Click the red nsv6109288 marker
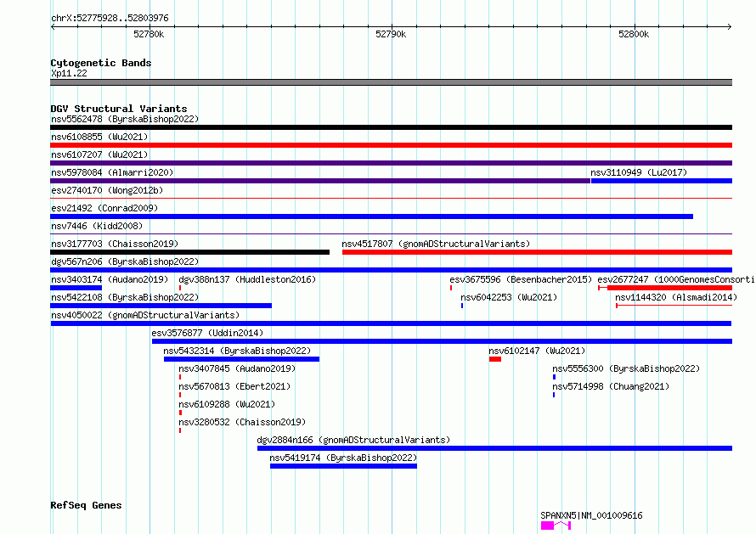Viewport: 756px width, 534px height. (x=181, y=413)
